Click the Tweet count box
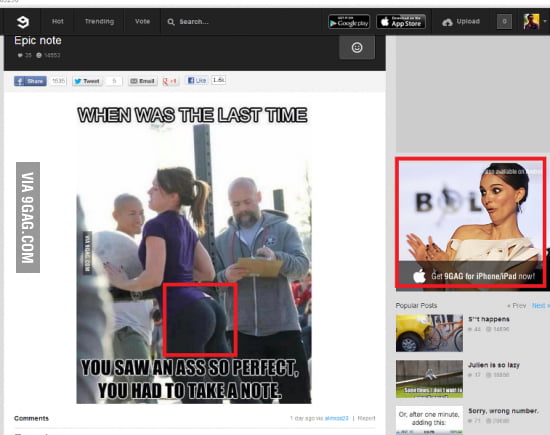Viewport: 550px width, 435px height. click(114, 81)
